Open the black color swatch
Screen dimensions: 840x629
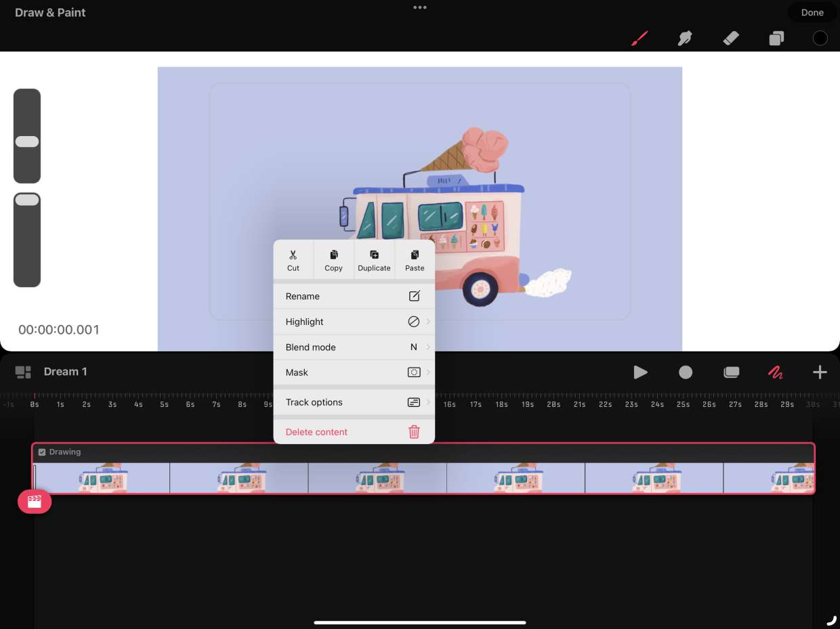pyautogui.click(x=820, y=38)
